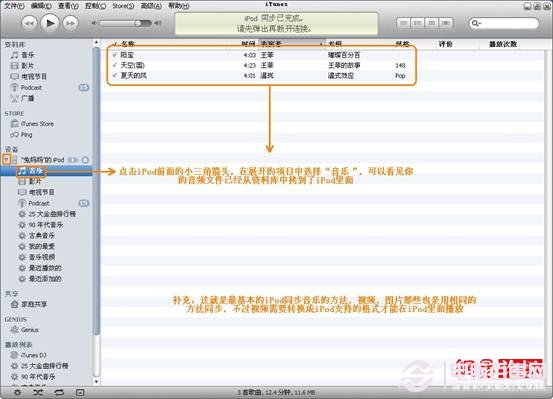Adjust the volume slider knob
The width and height of the screenshot is (553, 399).
(139, 23)
